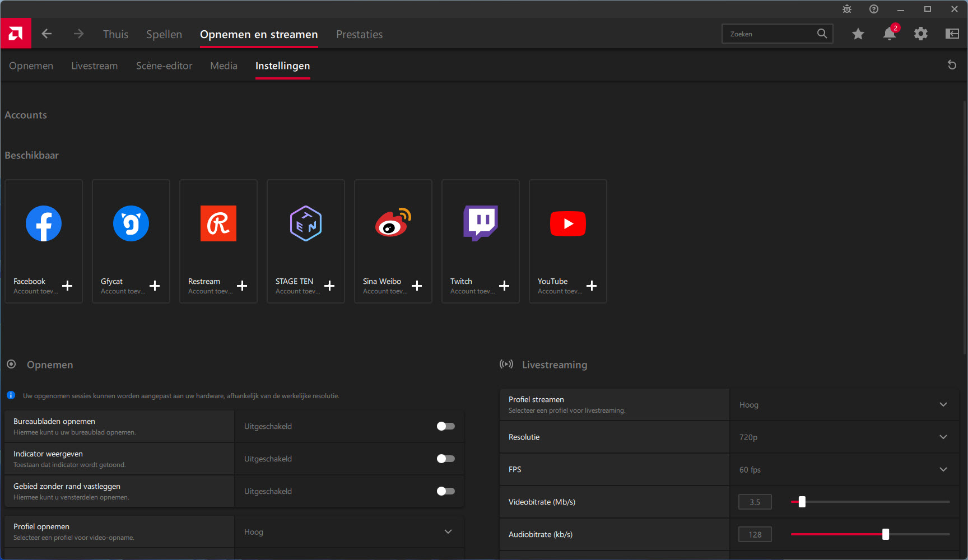Switch to Opnemen sub-tab
This screenshot has width=968, height=560.
[31, 66]
